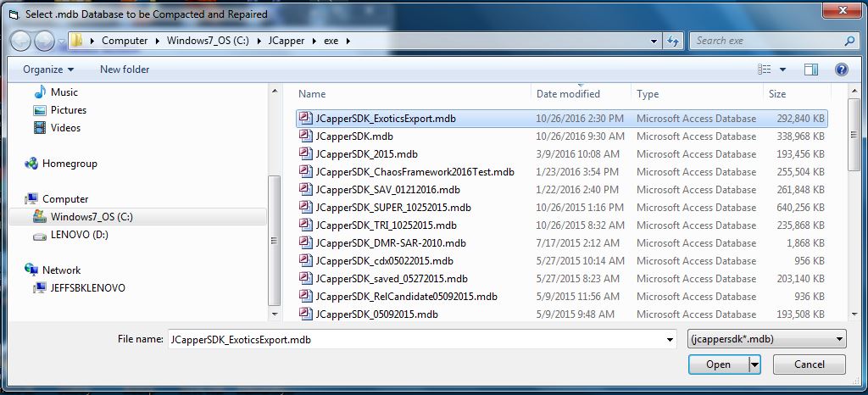Image resolution: width=868 pixels, height=395 pixels.
Task: Click the LENOVO (D:) drive icon
Action: pos(40,235)
